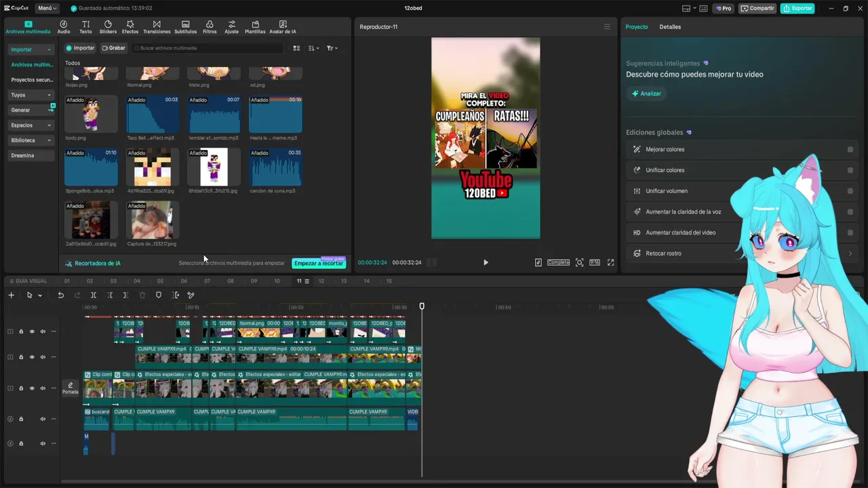Open the Ajuste panel
The image size is (868, 488).
tap(232, 27)
